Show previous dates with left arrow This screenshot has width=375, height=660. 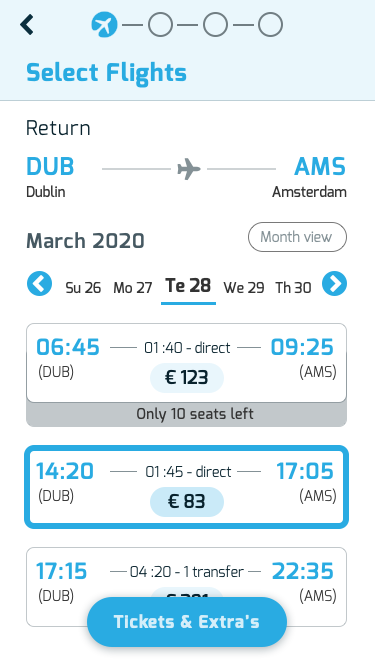click(x=40, y=284)
